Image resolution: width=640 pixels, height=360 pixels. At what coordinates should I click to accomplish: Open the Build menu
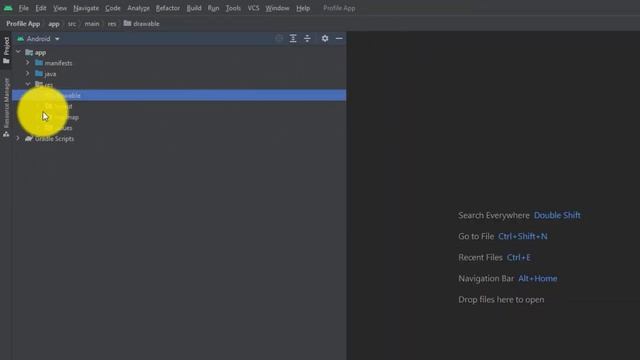coord(193,8)
